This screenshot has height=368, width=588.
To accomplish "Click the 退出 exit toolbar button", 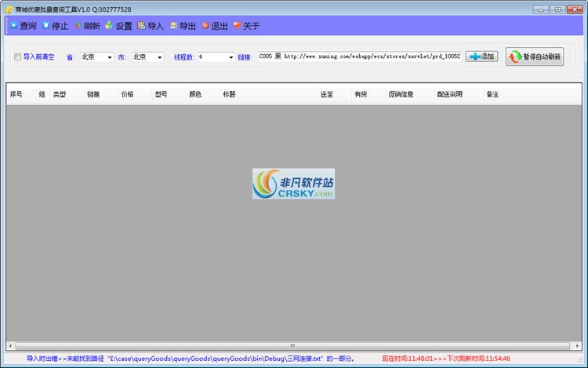I will coord(216,26).
